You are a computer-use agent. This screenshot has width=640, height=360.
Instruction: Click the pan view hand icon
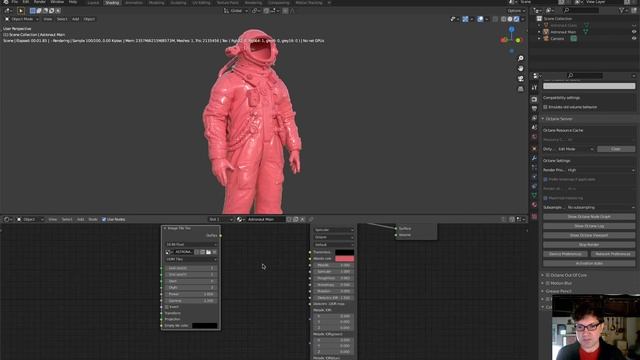tap(520, 69)
